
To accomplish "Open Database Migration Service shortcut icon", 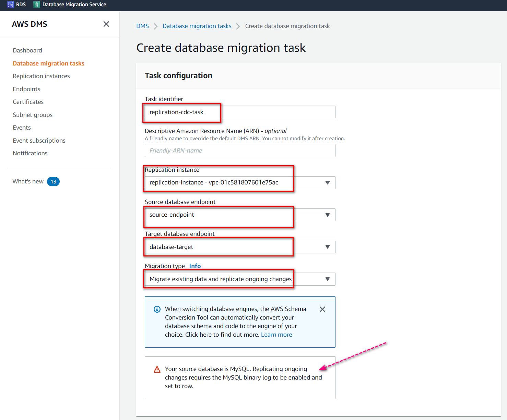I will [x=37, y=4].
